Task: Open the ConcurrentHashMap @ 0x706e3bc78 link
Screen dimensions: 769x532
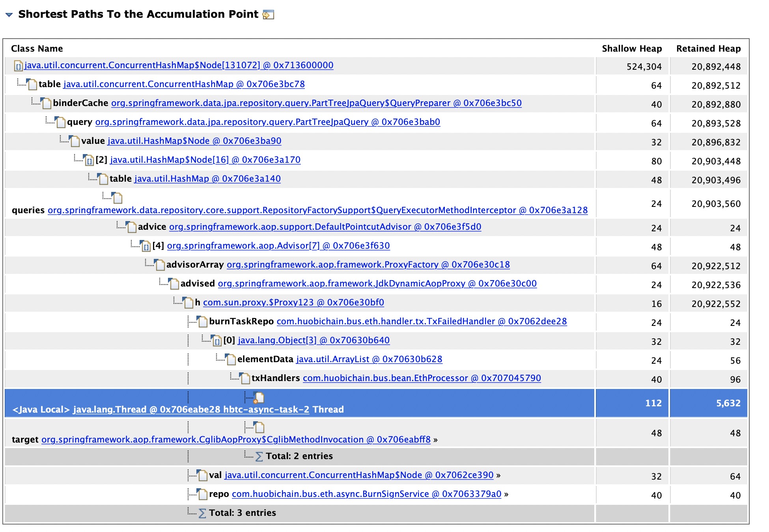Action: (x=184, y=84)
